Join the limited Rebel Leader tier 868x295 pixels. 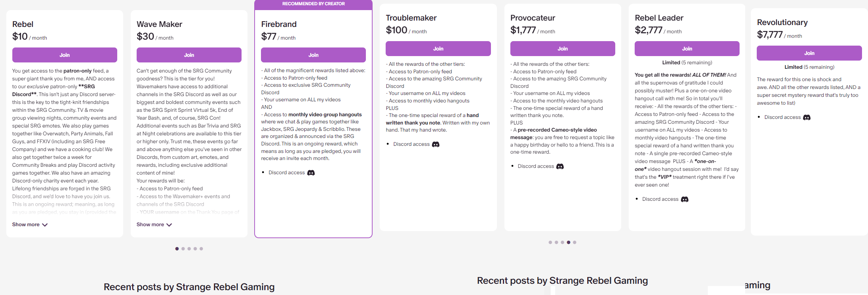pyautogui.click(x=687, y=49)
